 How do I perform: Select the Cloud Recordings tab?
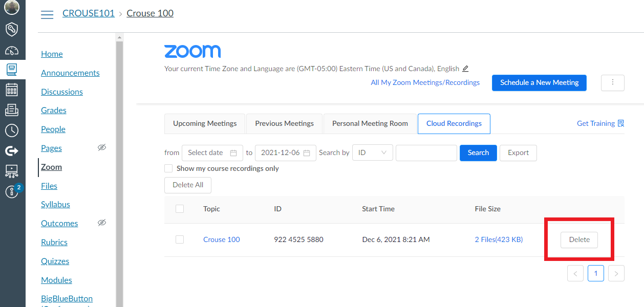[x=454, y=123]
